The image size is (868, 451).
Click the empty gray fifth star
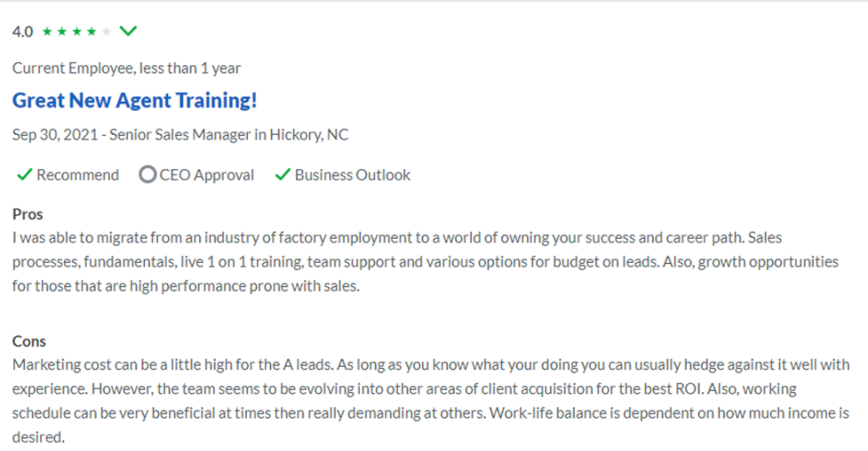[106, 31]
